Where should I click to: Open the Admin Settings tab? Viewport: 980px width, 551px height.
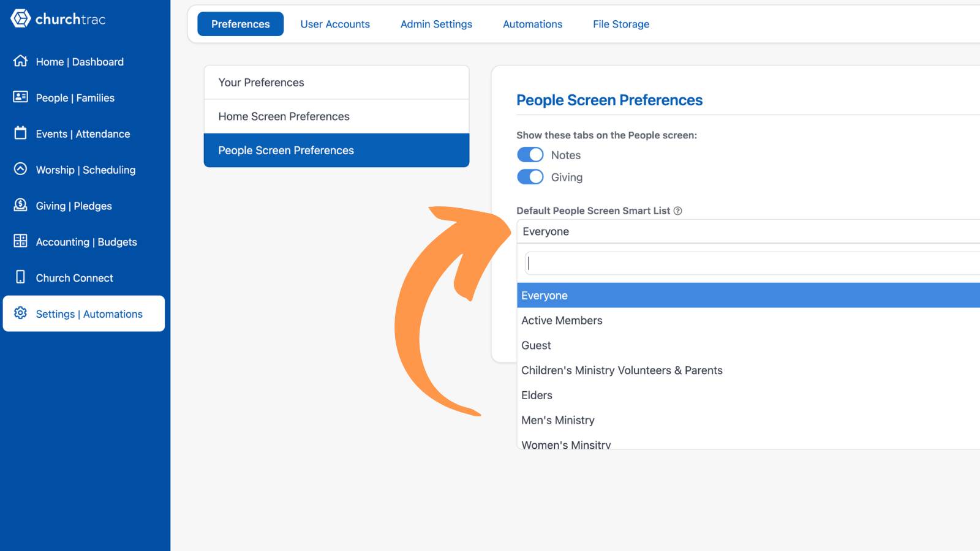point(436,24)
